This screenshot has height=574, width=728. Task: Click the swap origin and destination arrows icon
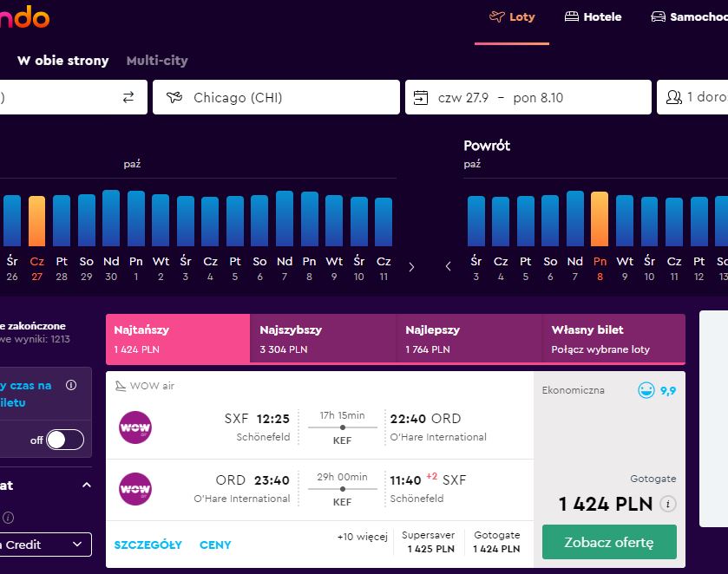click(x=128, y=97)
